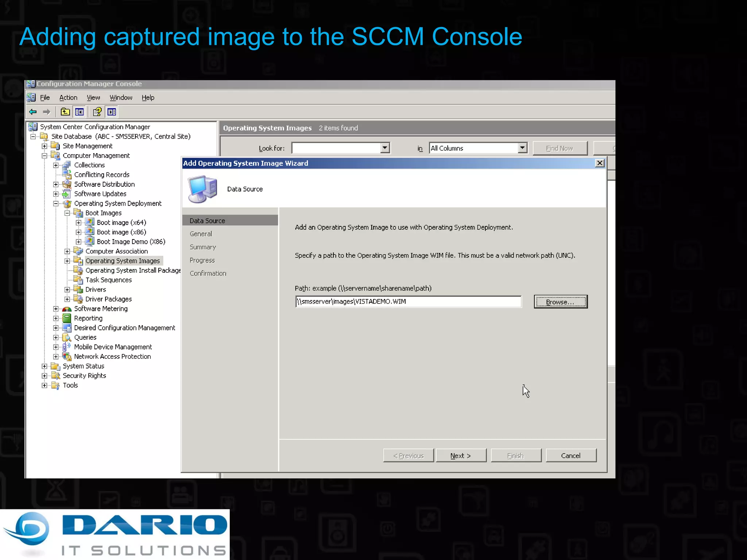The image size is (747, 560).
Task: Collapse the Boot Images node
Action: (67, 213)
